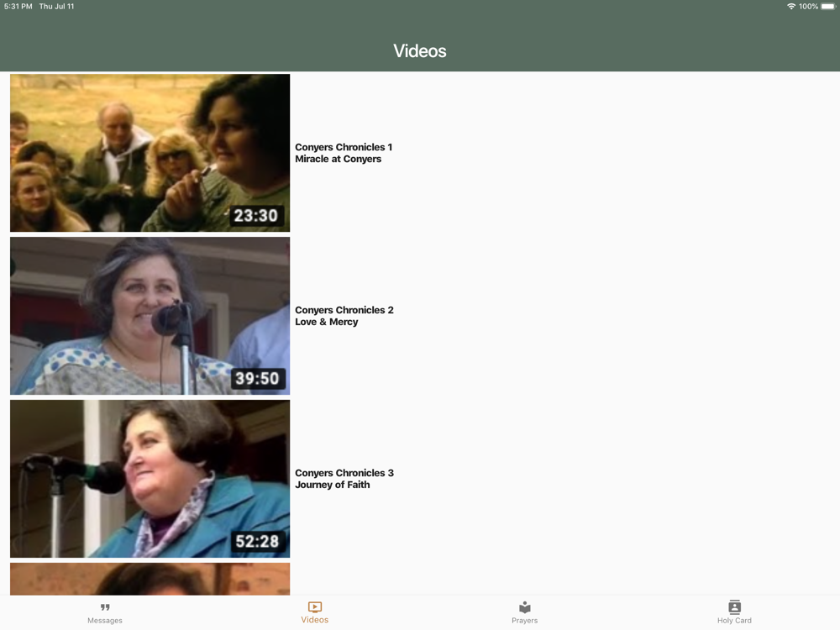
Task: Tap the Videos header title
Action: pos(420,51)
